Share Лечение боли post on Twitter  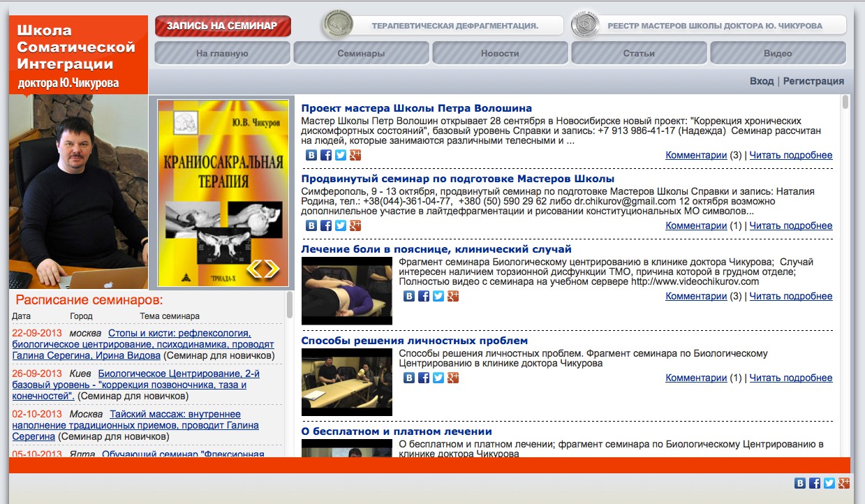click(438, 296)
